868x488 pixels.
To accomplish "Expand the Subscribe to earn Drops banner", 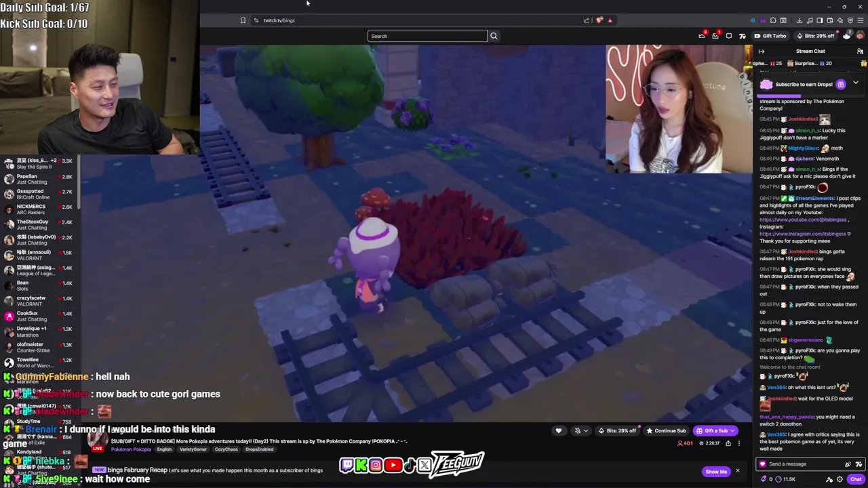I will (x=856, y=83).
